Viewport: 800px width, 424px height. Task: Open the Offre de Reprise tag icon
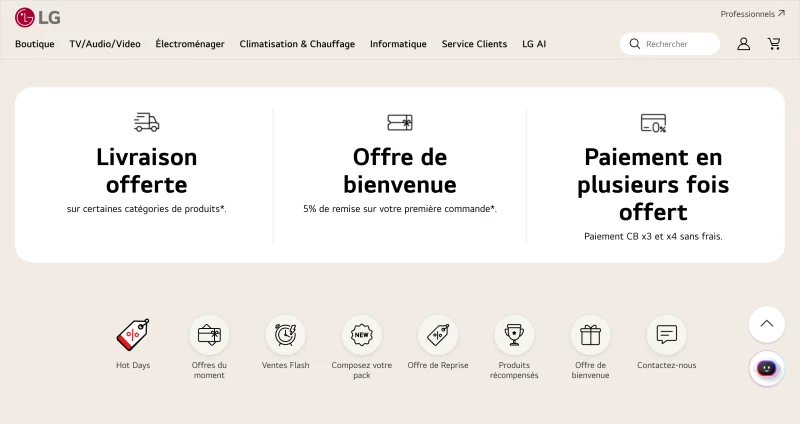(x=438, y=335)
